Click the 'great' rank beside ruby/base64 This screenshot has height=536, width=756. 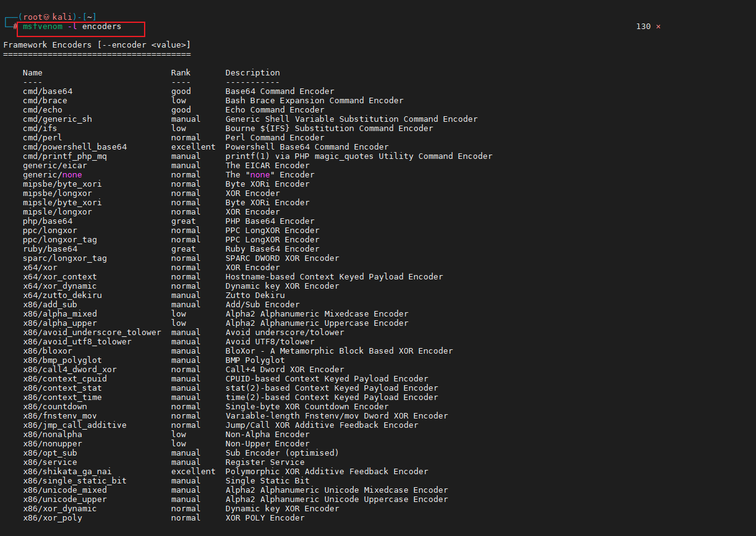pos(184,249)
